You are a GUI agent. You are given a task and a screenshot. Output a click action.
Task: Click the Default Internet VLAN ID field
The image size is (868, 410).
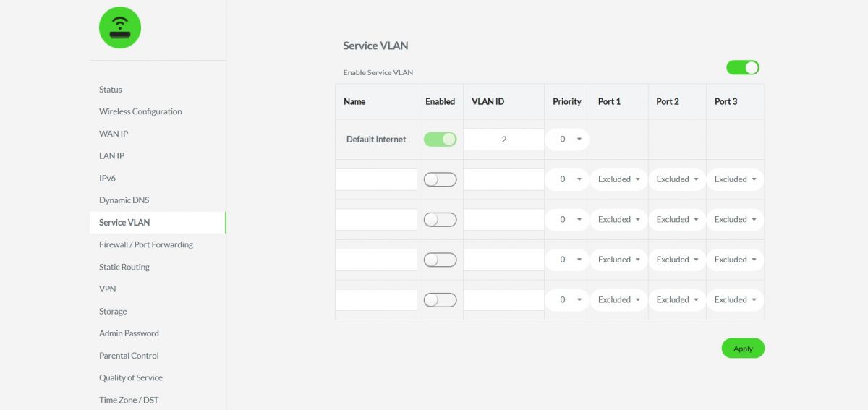pos(503,140)
